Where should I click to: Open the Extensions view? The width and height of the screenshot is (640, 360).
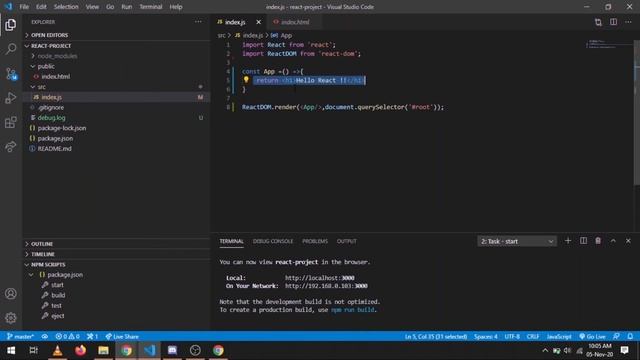tap(11, 122)
